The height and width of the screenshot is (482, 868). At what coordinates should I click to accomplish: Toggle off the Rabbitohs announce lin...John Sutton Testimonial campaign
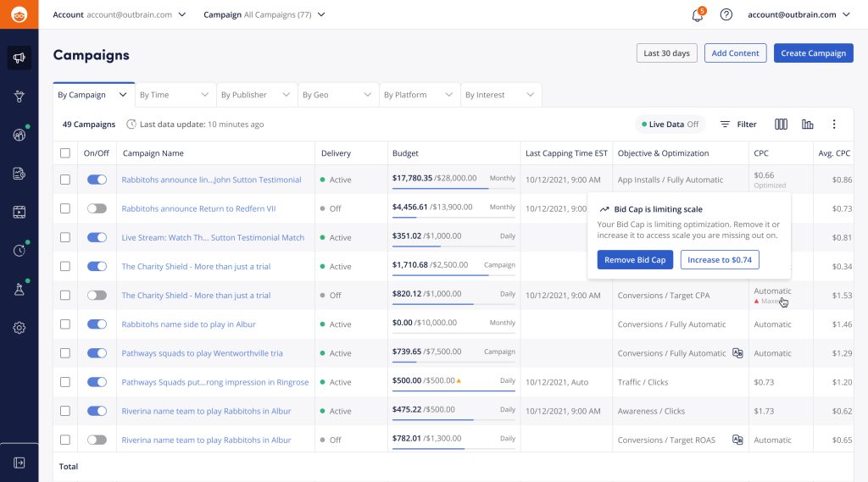97,180
